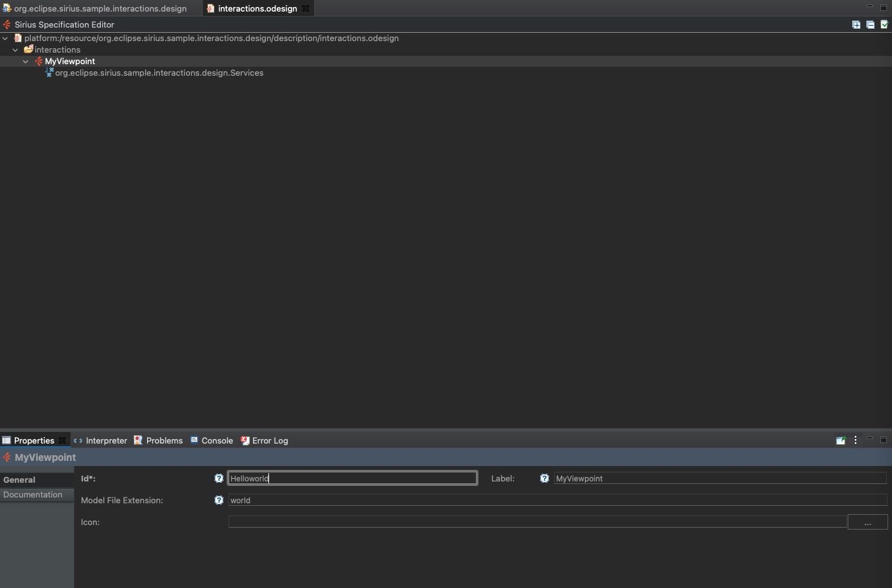Click Collapse All icon in specification editor
Image resolution: width=892 pixels, height=588 pixels.
click(870, 24)
